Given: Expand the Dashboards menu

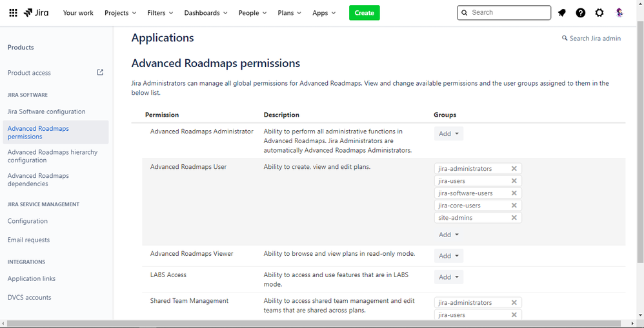Looking at the screenshot, I should click(x=206, y=13).
